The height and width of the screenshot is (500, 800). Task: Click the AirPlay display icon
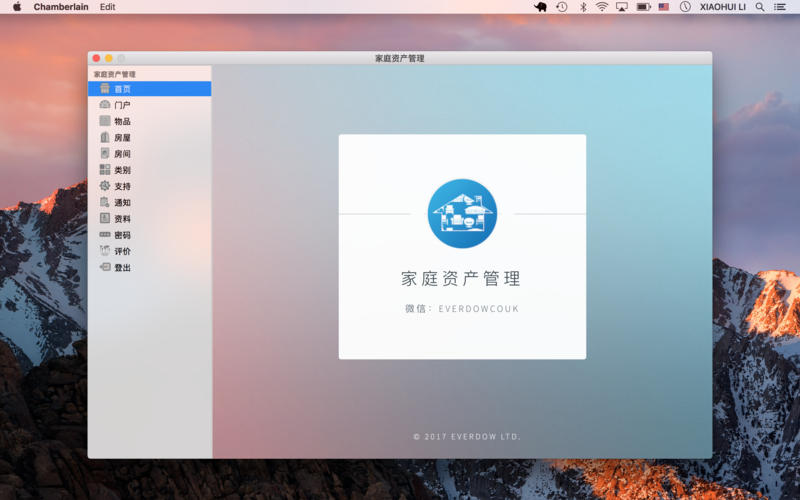coord(622,7)
